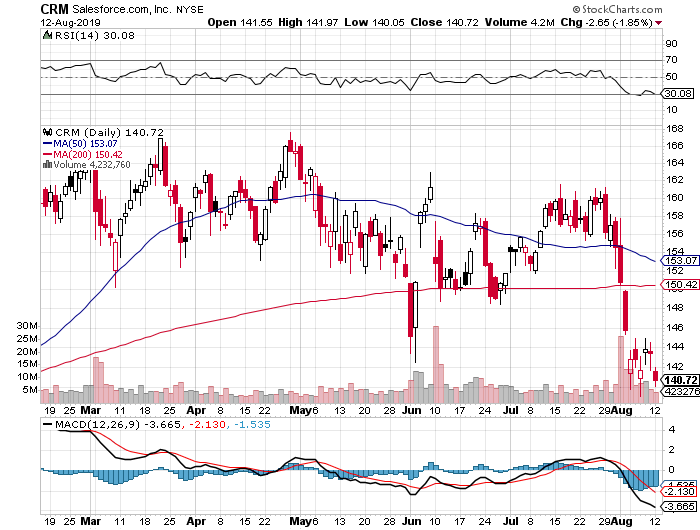Viewport: 700px width, 530px height.
Task: Click the May label beneath the MACD panel
Action: click(300, 521)
